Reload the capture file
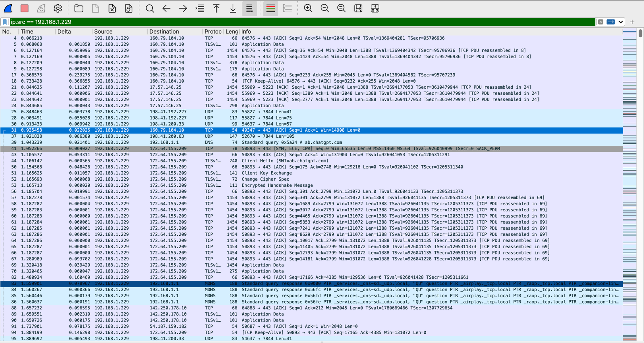Viewport: 644px width, 343px height. tap(129, 8)
